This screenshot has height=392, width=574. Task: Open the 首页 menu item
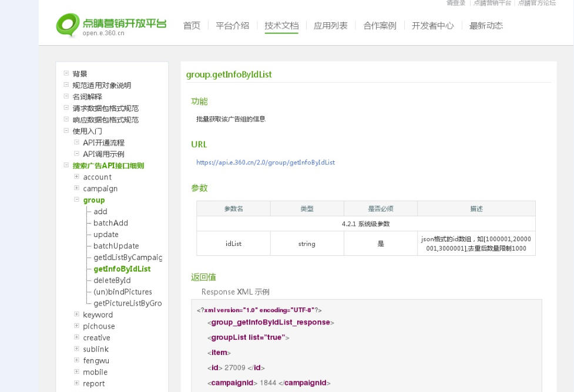click(x=192, y=26)
